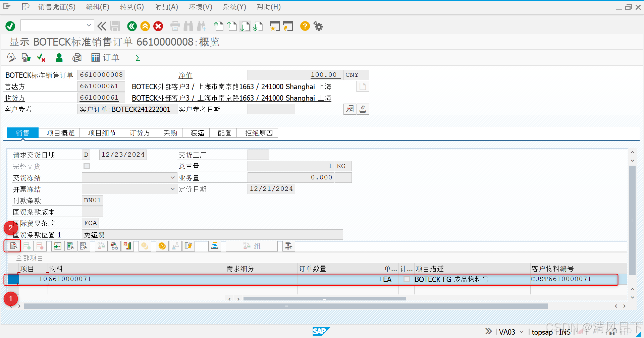This screenshot has height=338, width=644.
Task: Click the deselect all items icon
Action: (84, 246)
